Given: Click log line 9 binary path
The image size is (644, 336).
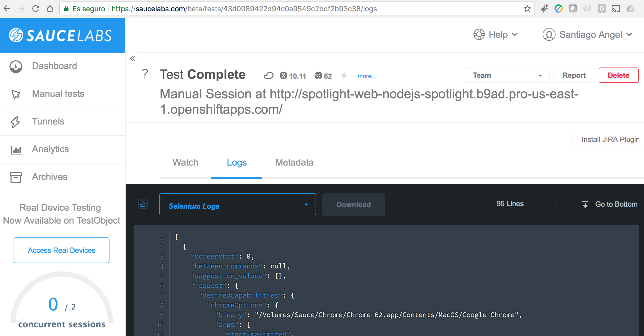Looking at the screenshot, I should tap(368, 315).
